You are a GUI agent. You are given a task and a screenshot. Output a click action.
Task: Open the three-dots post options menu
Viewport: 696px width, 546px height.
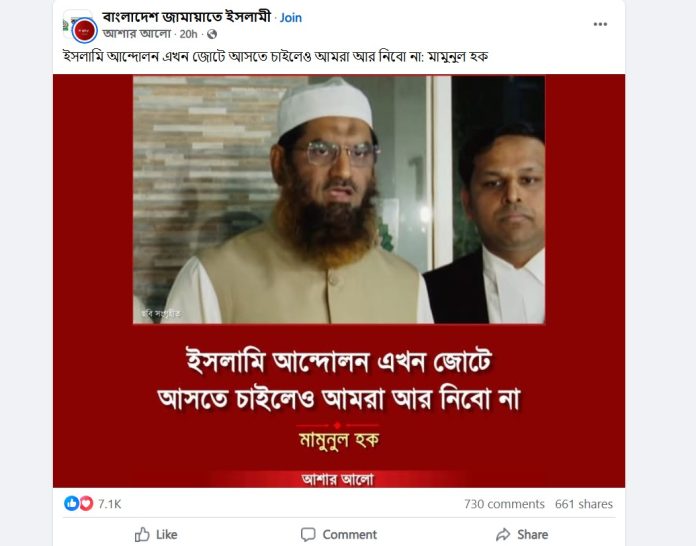tap(600, 24)
